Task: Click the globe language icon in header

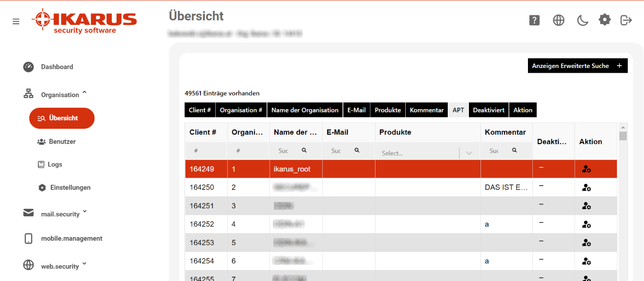Action: pyautogui.click(x=559, y=20)
